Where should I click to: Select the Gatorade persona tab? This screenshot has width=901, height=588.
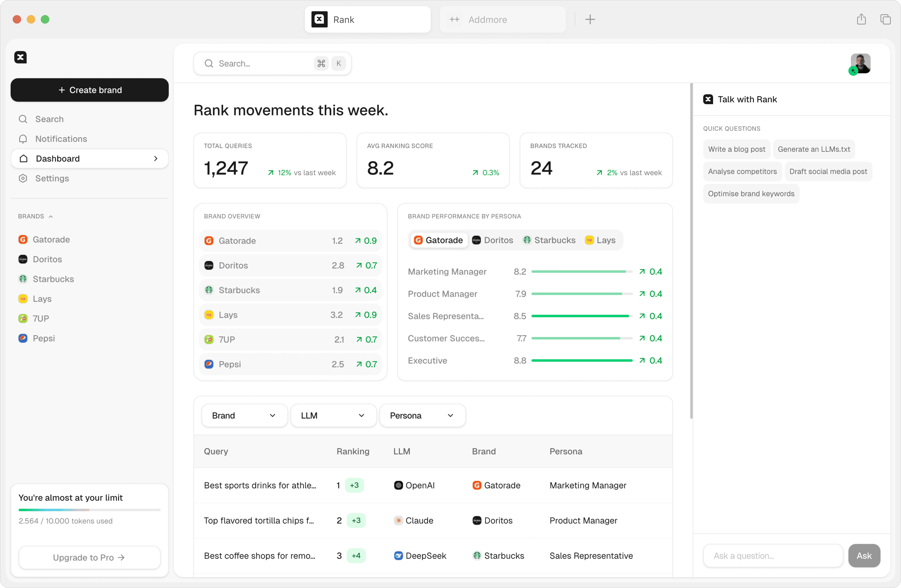tap(439, 240)
